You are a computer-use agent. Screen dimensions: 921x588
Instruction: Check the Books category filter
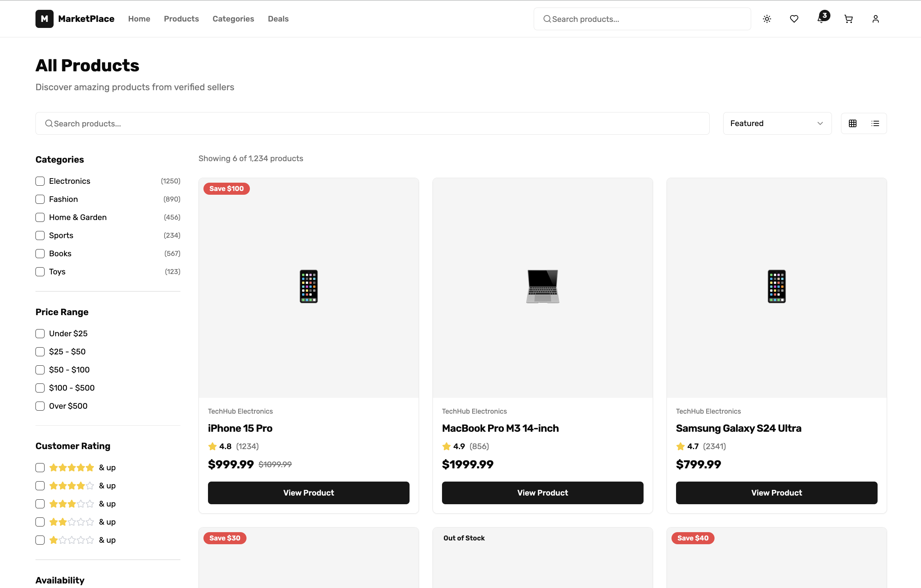tap(40, 254)
